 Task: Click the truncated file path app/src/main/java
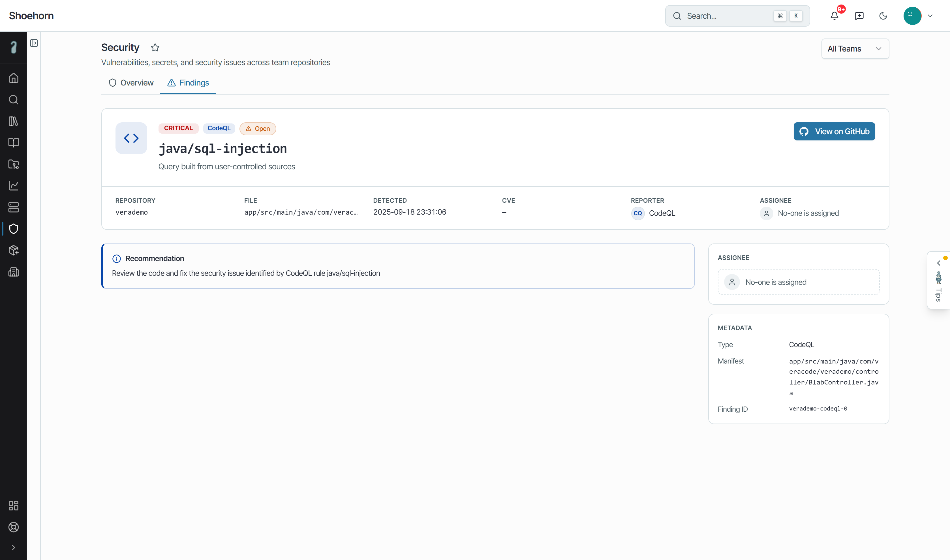point(301,212)
